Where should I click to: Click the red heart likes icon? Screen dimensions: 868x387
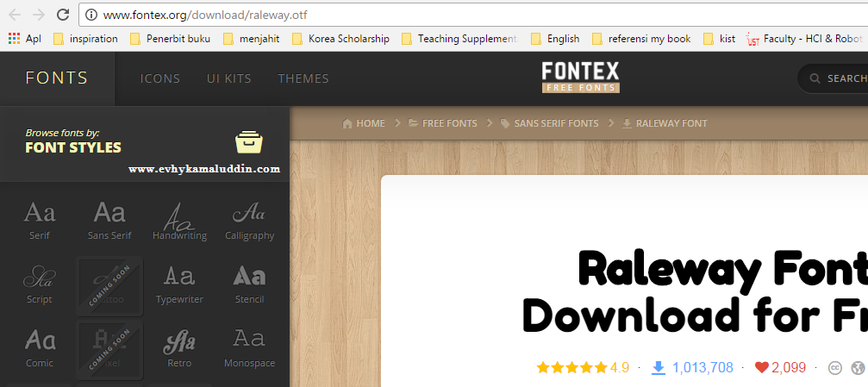tap(762, 367)
